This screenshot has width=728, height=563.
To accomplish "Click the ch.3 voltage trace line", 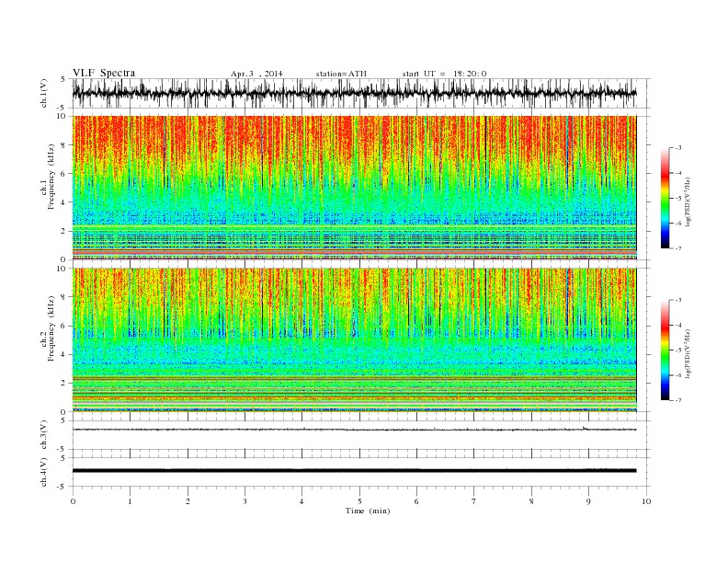I will tap(354, 430).
